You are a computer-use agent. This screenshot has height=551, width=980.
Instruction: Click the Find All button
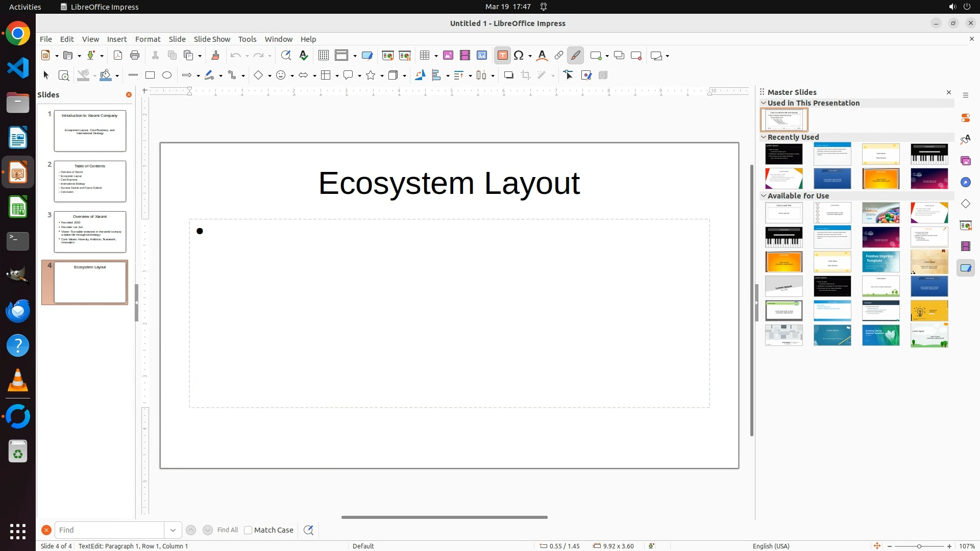coord(227,530)
